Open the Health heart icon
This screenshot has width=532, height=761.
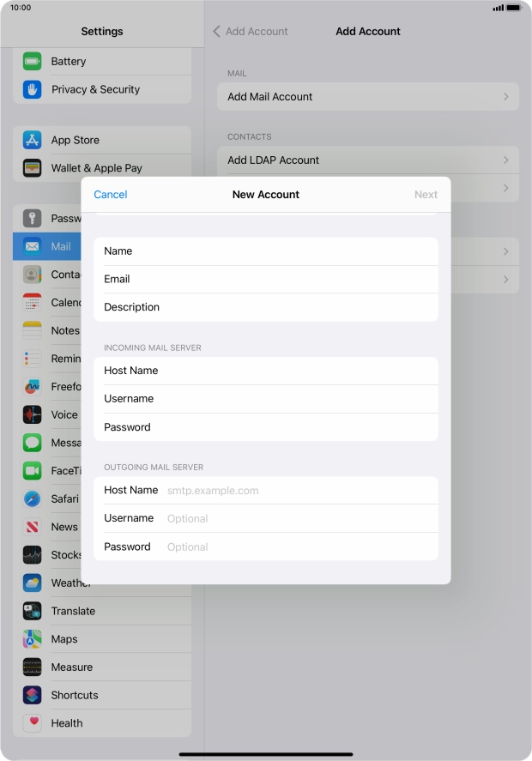point(33,723)
